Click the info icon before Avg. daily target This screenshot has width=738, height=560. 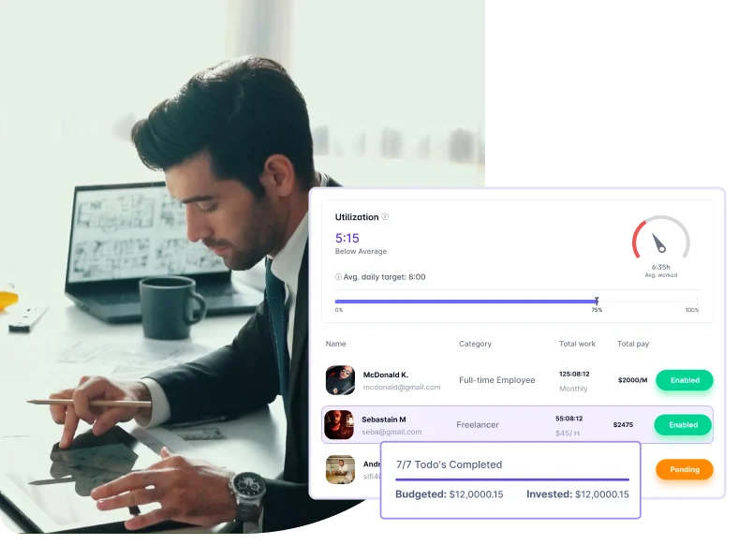338,277
